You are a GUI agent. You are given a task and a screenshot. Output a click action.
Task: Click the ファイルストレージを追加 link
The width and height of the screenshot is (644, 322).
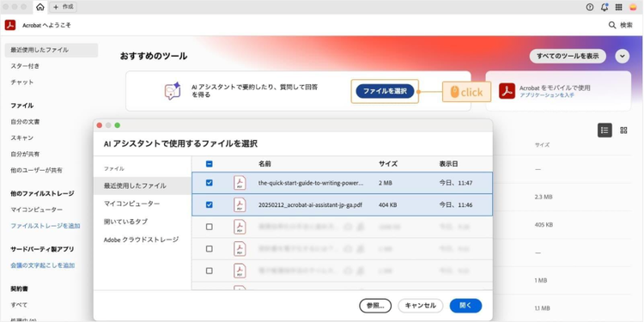(x=46, y=226)
